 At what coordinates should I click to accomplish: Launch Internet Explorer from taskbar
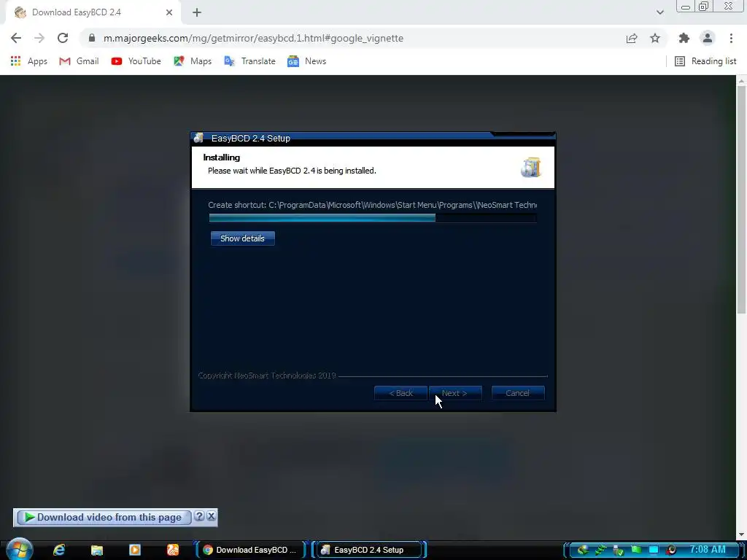pyautogui.click(x=59, y=550)
